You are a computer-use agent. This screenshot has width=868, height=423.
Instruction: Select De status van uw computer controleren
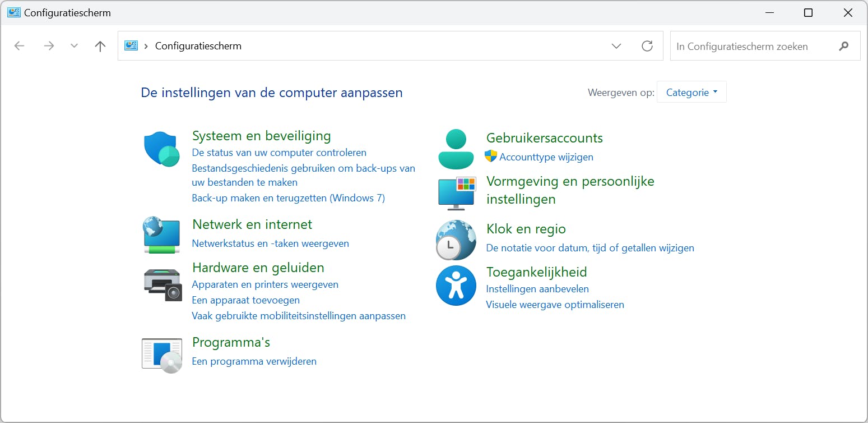click(x=279, y=153)
